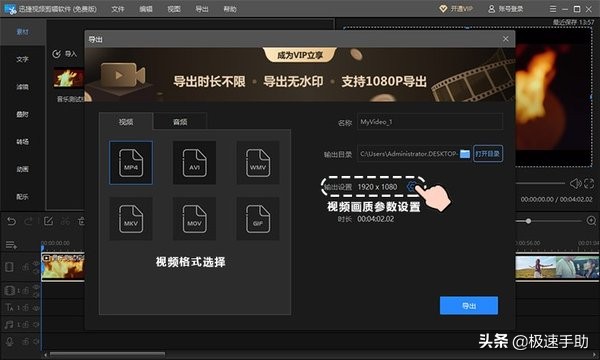Toggle lock on the text track
600x360 pixels.
pyautogui.click(x=26, y=308)
